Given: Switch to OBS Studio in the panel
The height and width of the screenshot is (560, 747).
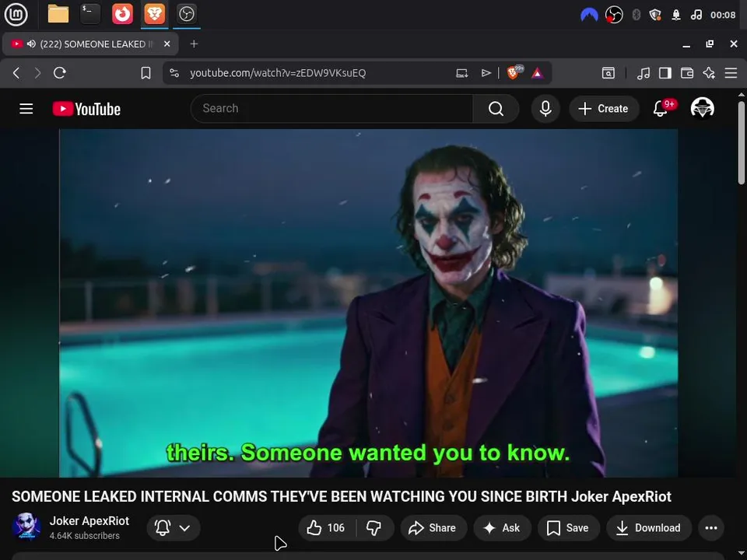Looking at the screenshot, I should [x=186, y=14].
